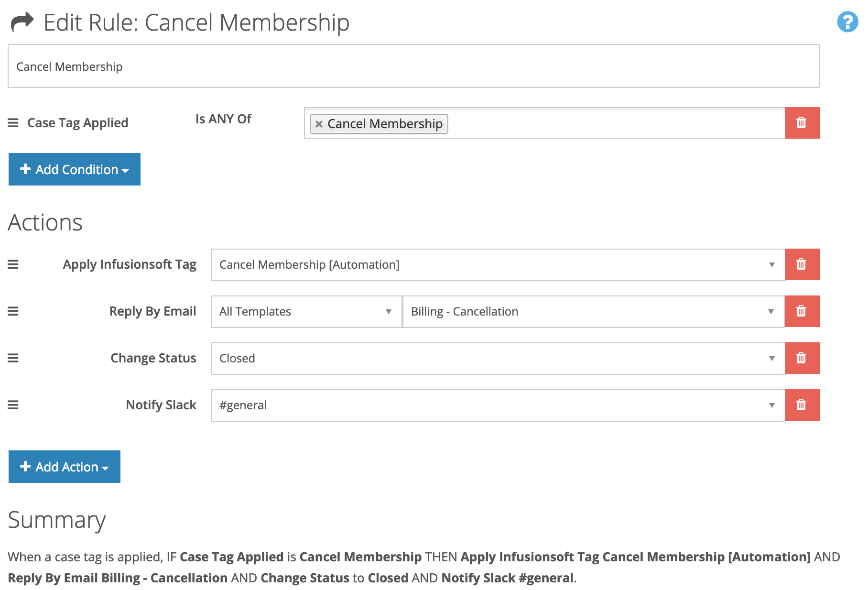This screenshot has width=868, height=590.
Task: Click the reorder handle for Change Status
Action: (13, 358)
